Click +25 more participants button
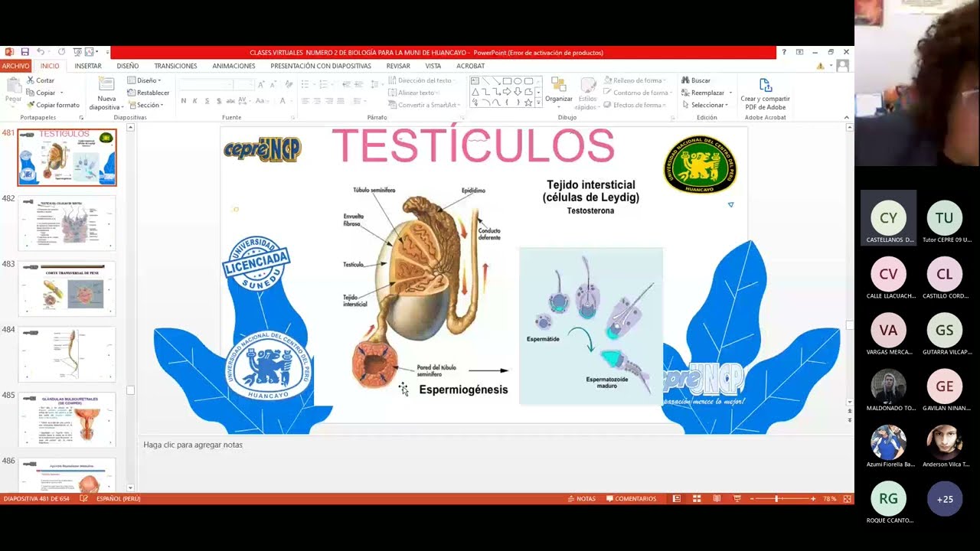The height and width of the screenshot is (551, 980). [945, 499]
